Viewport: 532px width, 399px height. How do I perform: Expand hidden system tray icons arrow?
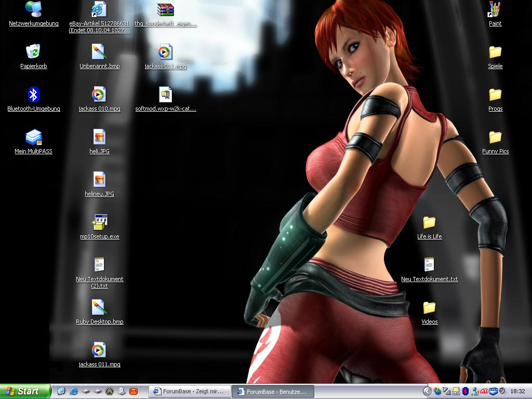click(x=428, y=391)
